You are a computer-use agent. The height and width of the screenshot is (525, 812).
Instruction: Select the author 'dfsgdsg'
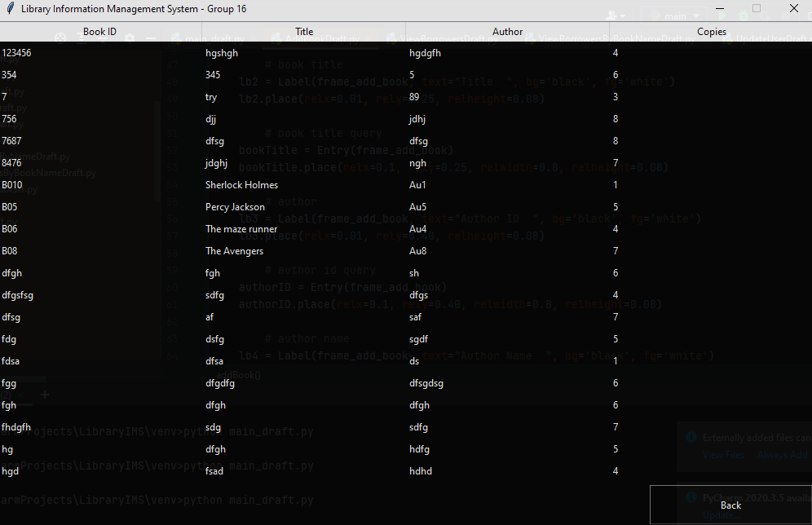426,383
